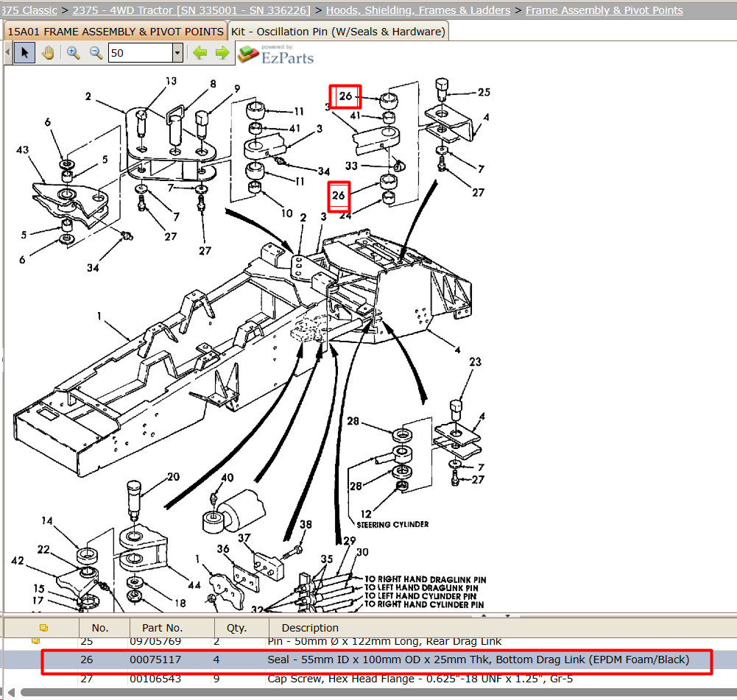Click the Cap Screw, Hex Head Flange description
The image size is (737, 700).
(x=420, y=679)
